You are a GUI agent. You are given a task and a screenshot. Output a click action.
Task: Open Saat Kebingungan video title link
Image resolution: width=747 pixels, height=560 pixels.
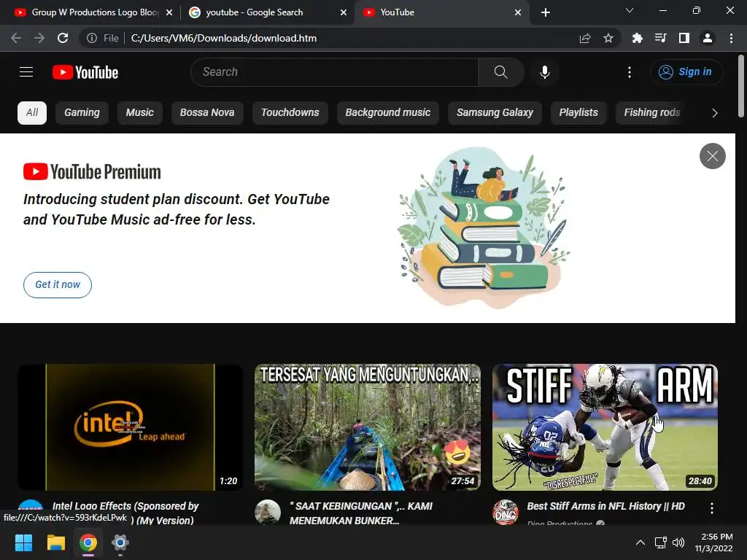360,513
